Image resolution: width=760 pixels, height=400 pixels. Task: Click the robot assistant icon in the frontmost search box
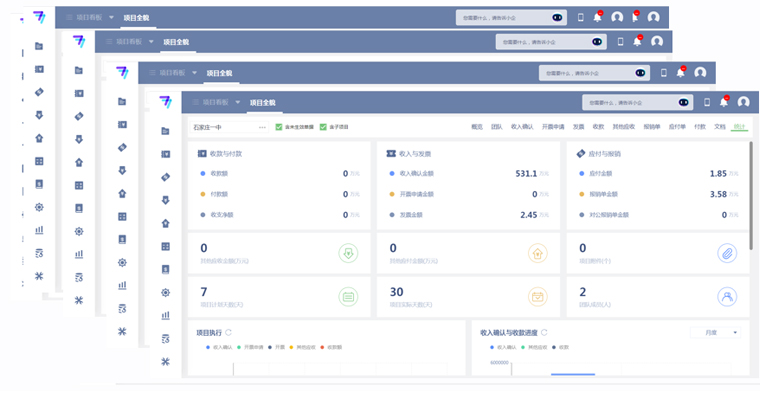click(683, 102)
